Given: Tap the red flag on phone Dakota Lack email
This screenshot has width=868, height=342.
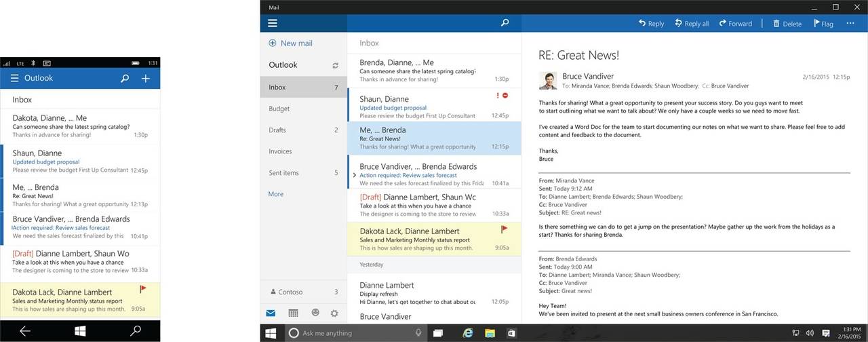Looking at the screenshot, I should click(142, 289).
